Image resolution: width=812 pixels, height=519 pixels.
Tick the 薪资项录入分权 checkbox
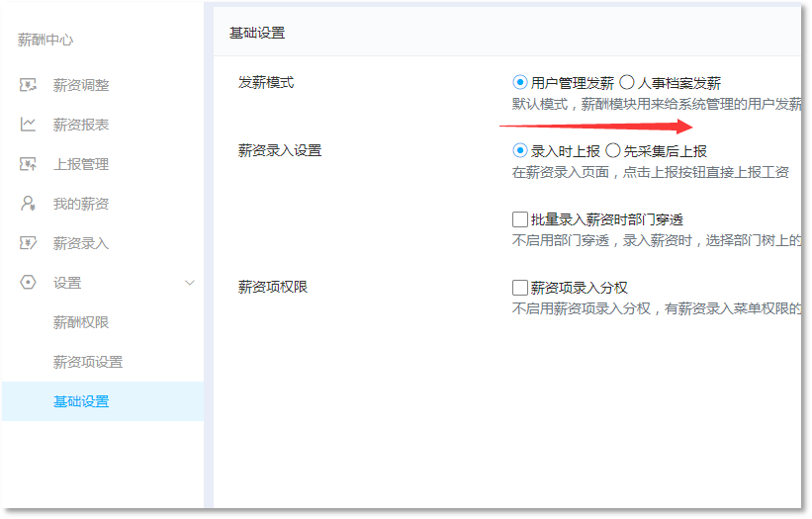pos(520,288)
